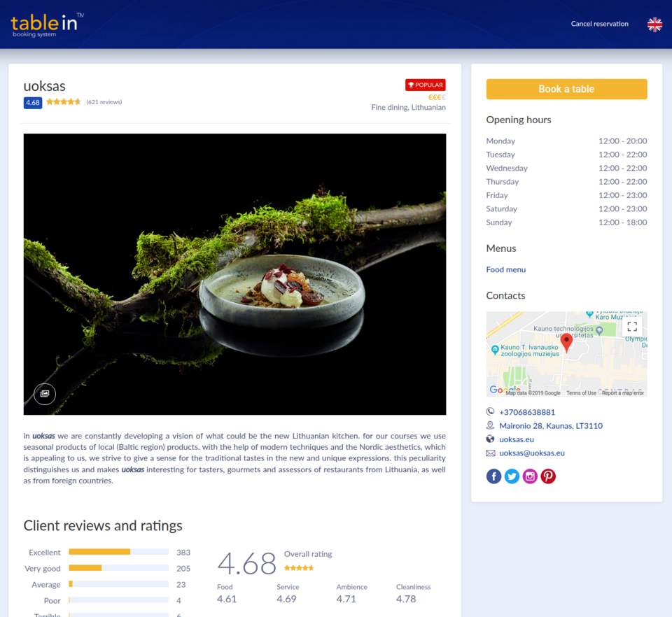
Task: Email uoksas@uoksas.eu link
Action: (x=532, y=453)
